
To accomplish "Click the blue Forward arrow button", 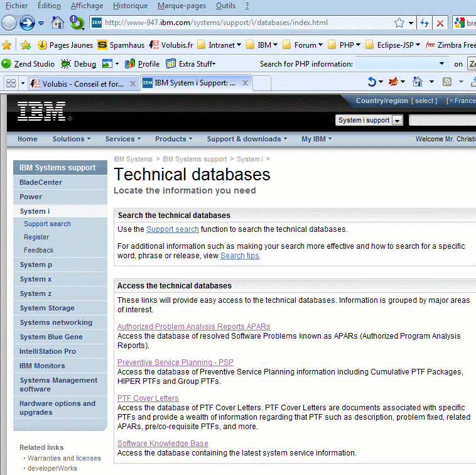I will pyautogui.click(x=27, y=23).
